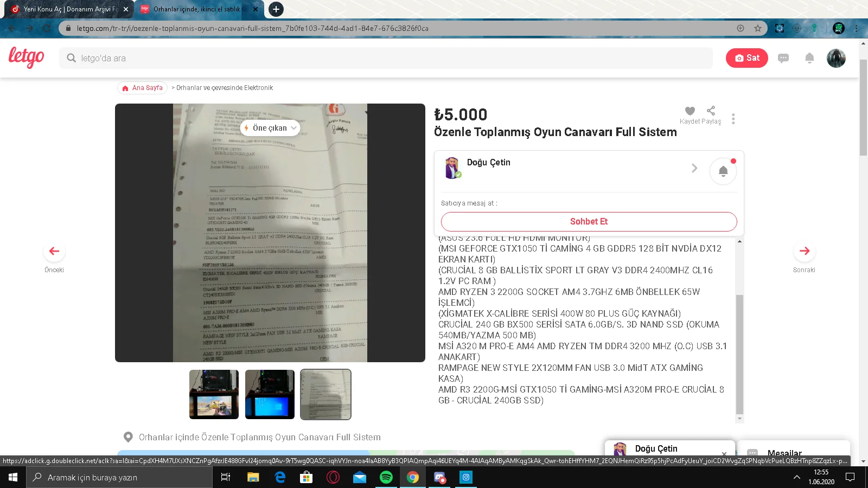Select the Orhanlar içinde, ikinci el tab
868x488 pixels.
(199, 9)
